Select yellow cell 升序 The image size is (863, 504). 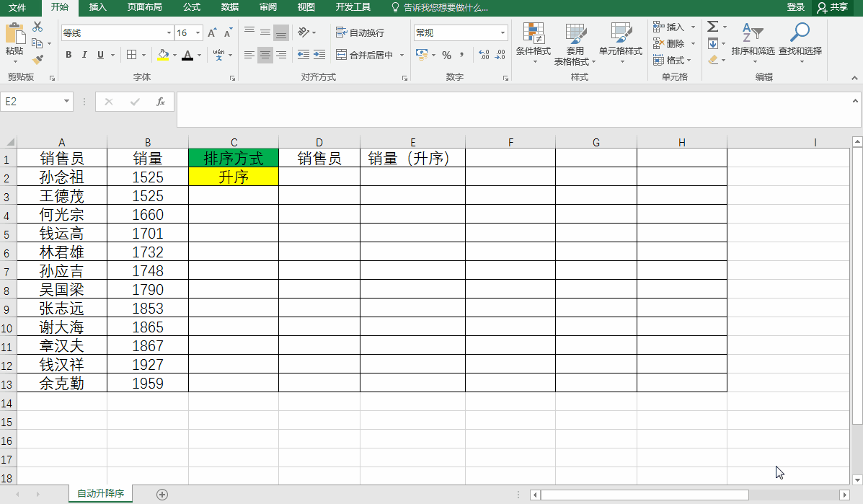click(x=234, y=177)
